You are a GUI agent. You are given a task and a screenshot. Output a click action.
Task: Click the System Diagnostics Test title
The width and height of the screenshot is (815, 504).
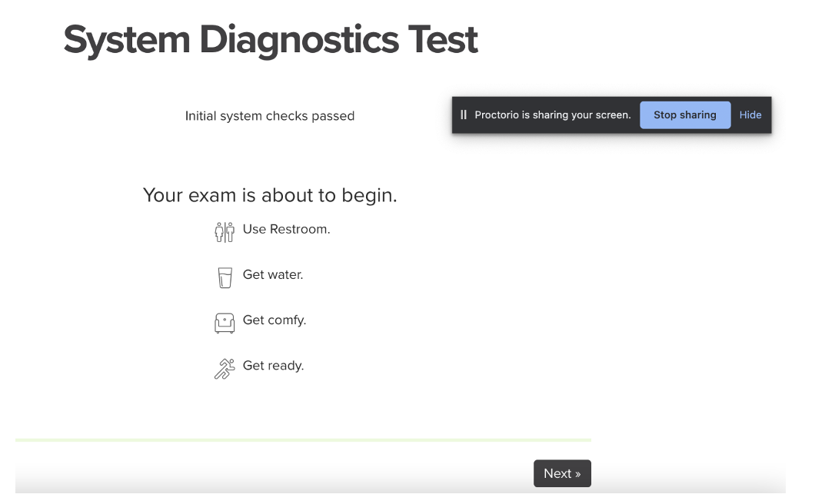271,40
